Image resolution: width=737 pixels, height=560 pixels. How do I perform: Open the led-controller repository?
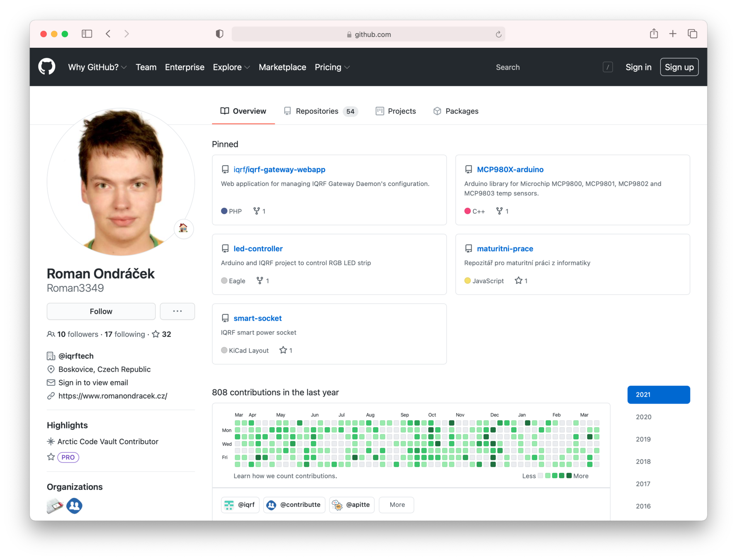[x=258, y=248]
